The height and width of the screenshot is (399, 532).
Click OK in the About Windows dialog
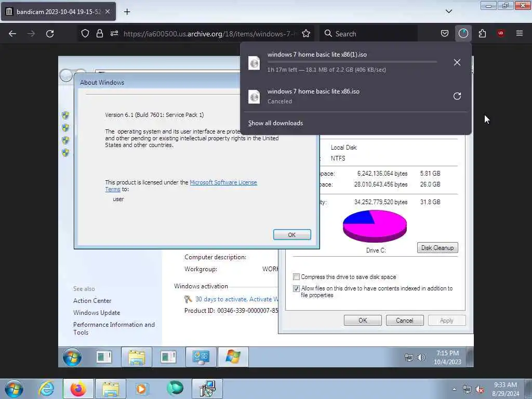292,235
